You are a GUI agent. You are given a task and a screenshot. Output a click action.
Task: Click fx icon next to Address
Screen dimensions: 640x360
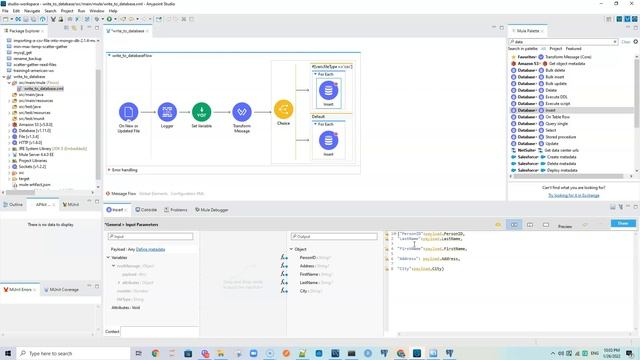click(x=284, y=266)
